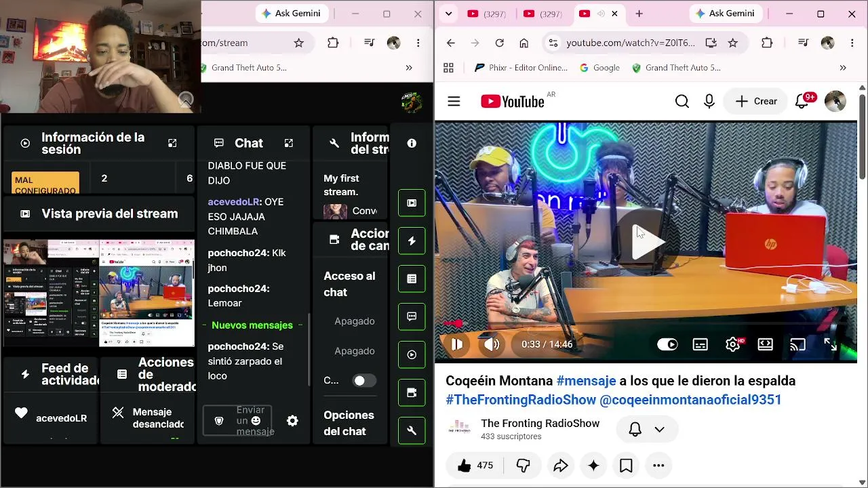The width and height of the screenshot is (868, 488).
Task: Toggle subtitles on the video player
Action: (x=701, y=344)
